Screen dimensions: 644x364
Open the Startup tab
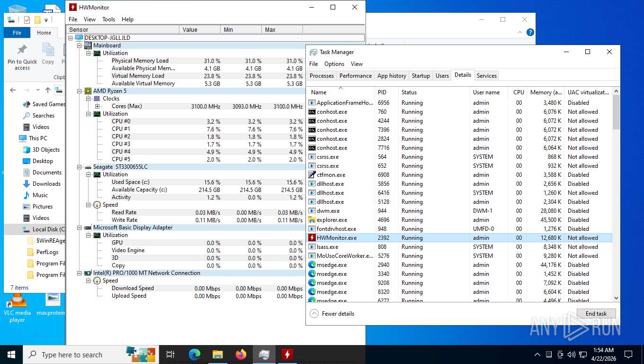(421, 76)
